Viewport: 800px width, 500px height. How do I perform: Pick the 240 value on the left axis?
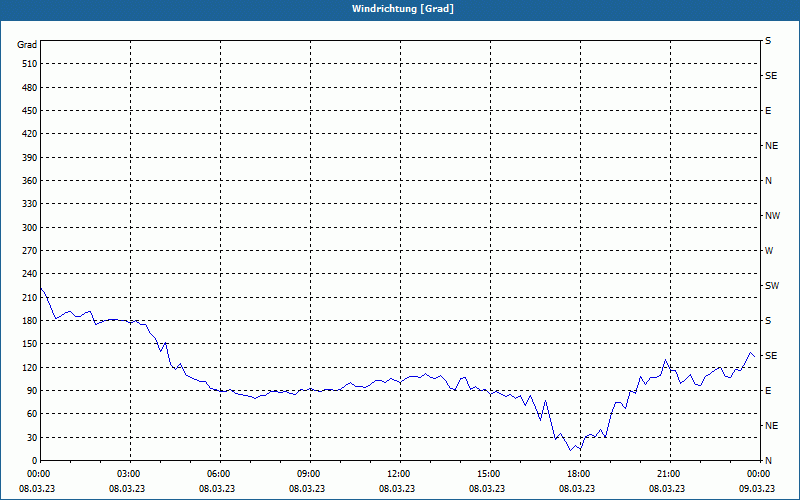pos(30,274)
